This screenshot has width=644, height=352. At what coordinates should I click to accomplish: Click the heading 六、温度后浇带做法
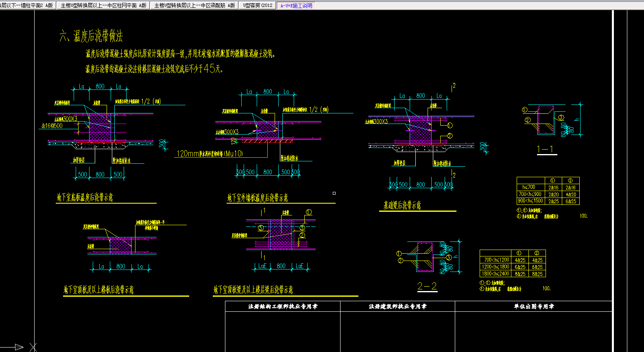point(91,36)
